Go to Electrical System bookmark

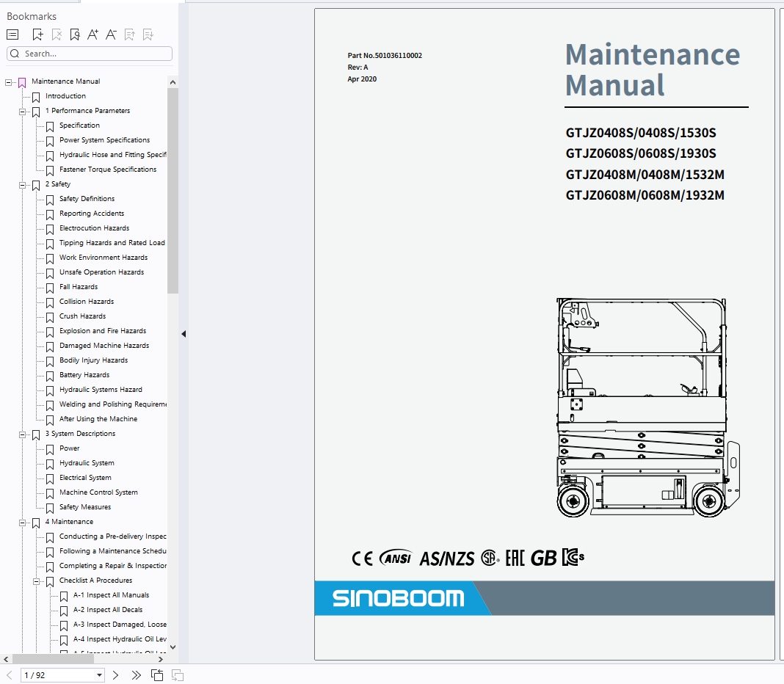pyautogui.click(x=85, y=478)
